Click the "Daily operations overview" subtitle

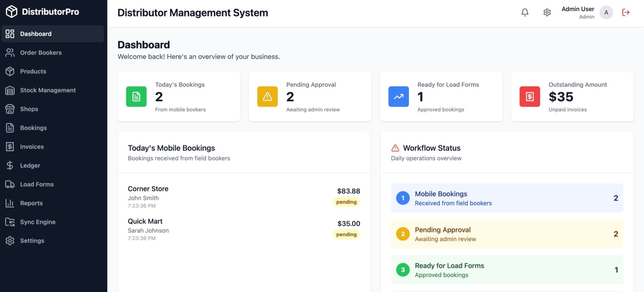(x=426, y=158)
